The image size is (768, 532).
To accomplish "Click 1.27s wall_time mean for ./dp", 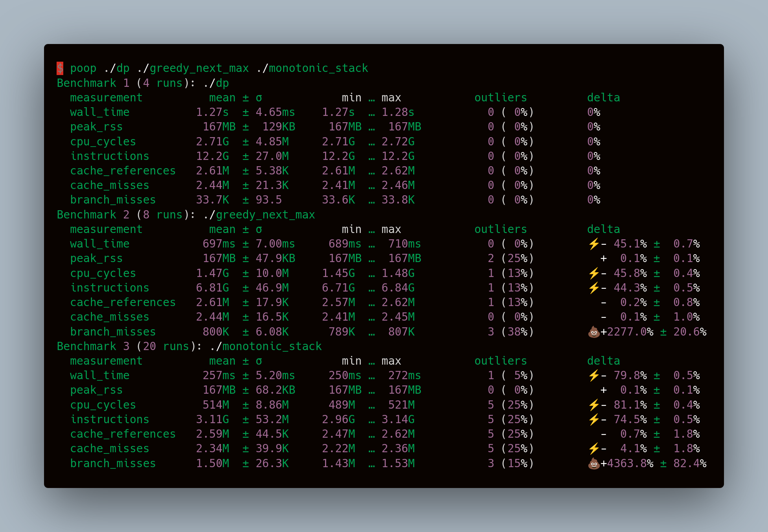I will (212, 112).
